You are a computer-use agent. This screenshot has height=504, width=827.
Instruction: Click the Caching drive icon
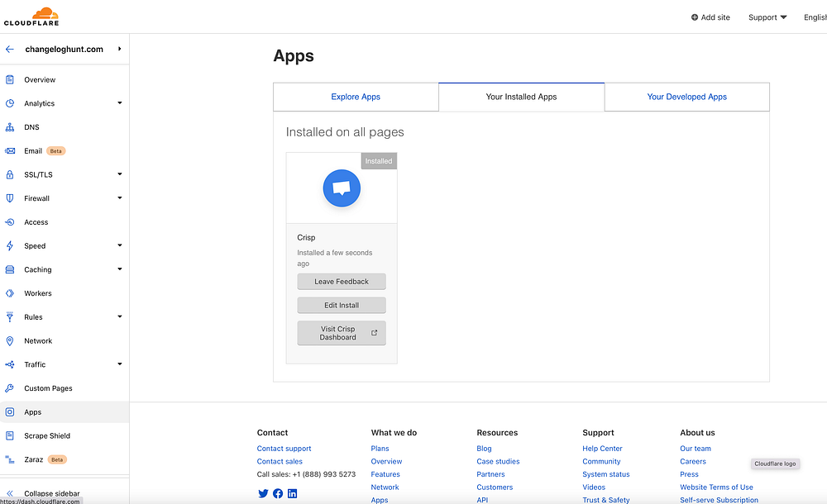point(9,269)
